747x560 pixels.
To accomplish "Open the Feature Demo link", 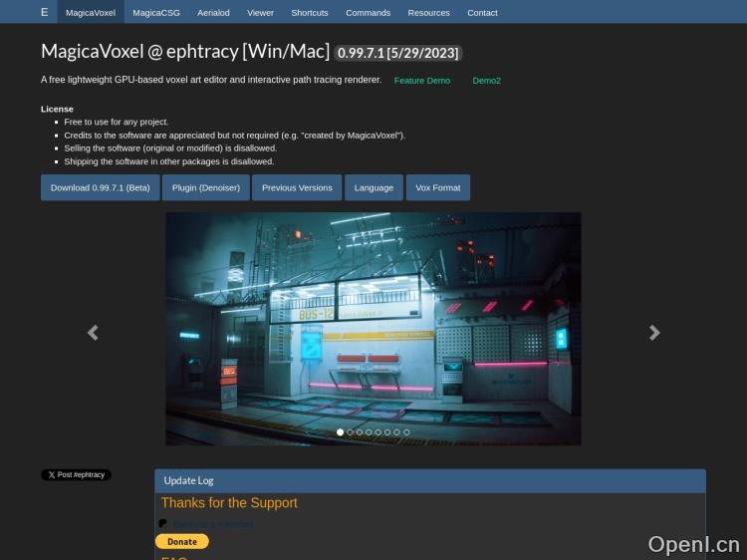I will [422, 80].
